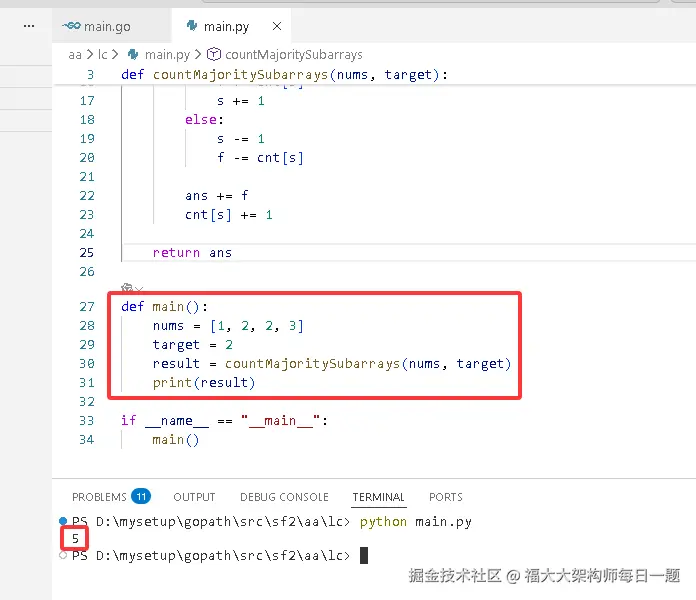
Task: Click the 's -= 1' line 19
Action: [241, 139]
